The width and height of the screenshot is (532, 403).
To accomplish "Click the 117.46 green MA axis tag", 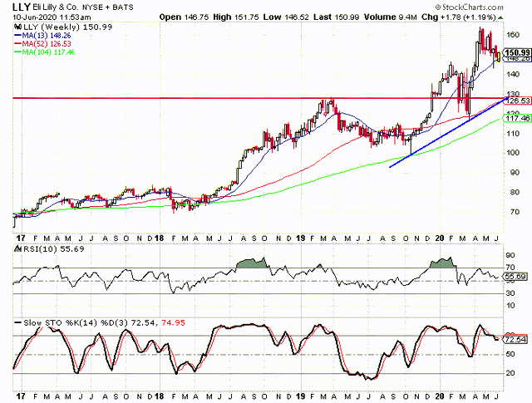I will 518,118.
